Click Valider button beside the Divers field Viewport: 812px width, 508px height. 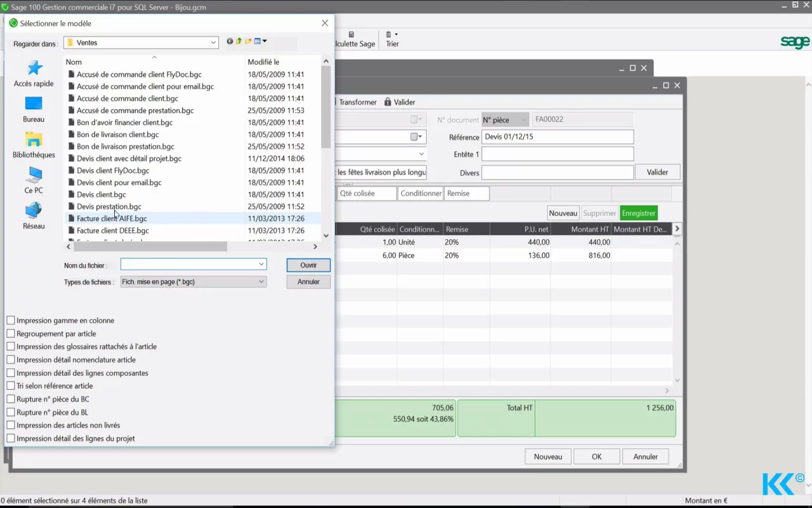[x=657, y=172]
